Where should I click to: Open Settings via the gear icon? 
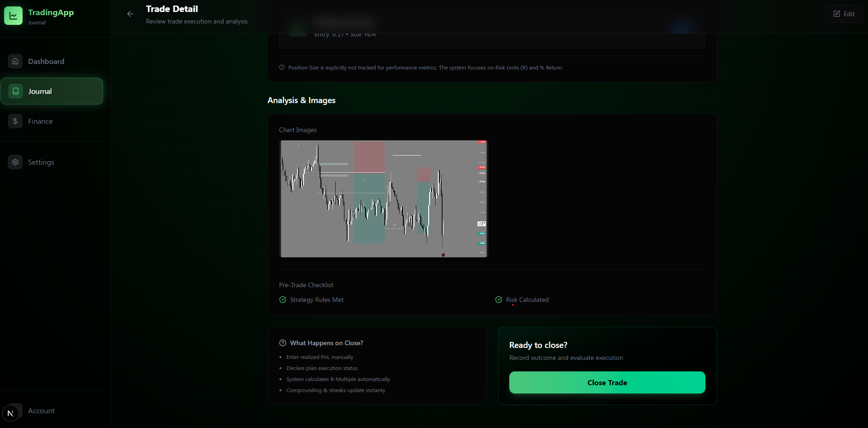click(15, 162)
